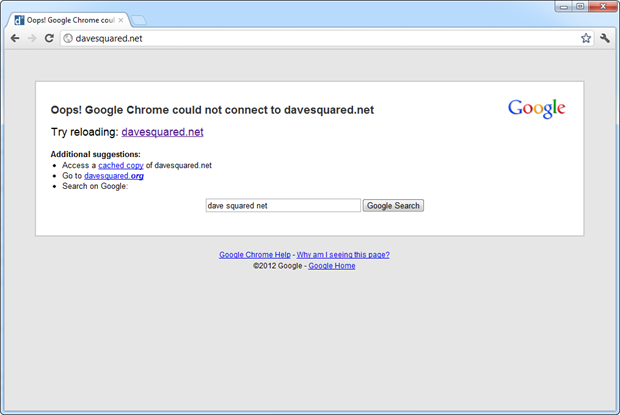This screenshot has width=620, height=415.
Task: Select the 'Oops! Google Chrome coul' tab
Action: click(68, 20)
